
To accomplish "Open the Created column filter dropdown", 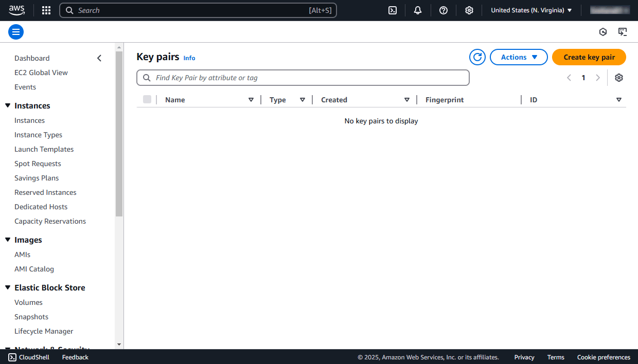I will pyautogui.click(x=406, y=99).
